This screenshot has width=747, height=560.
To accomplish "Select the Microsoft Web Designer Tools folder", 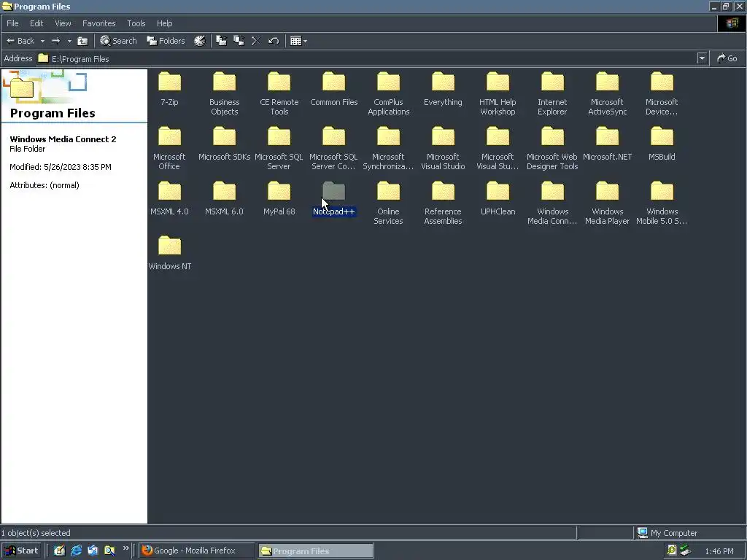I will 553,149.
